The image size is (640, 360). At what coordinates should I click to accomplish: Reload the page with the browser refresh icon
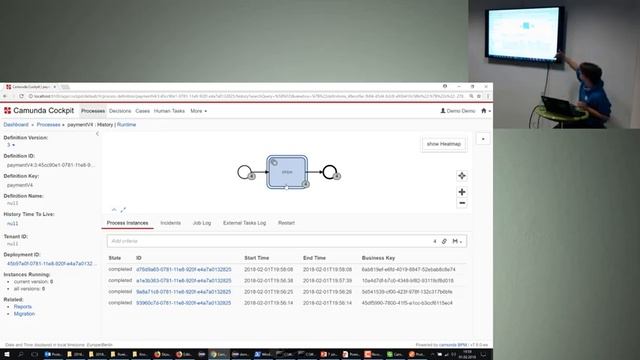(x=21, y=96)
